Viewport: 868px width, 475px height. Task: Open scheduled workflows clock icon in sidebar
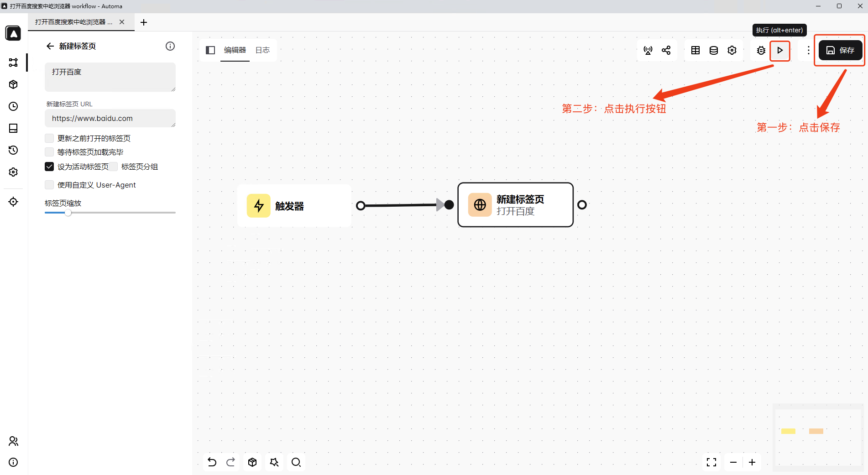pos(13,106)
